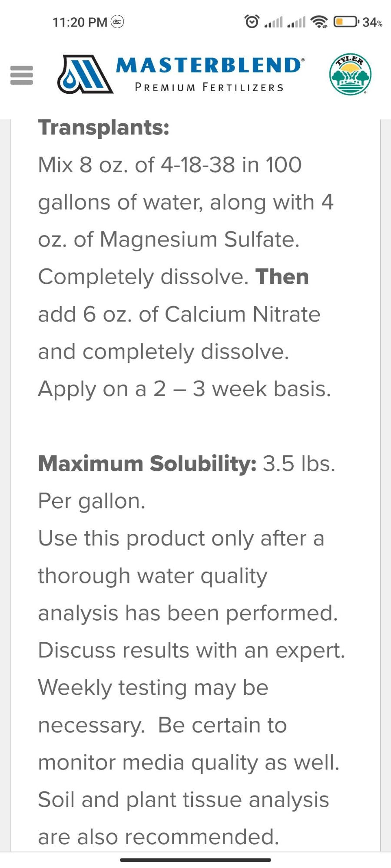This screenshot has width=391, height=868.
Task: Tap the first cellular signal bars
Action: click(274, 22)
